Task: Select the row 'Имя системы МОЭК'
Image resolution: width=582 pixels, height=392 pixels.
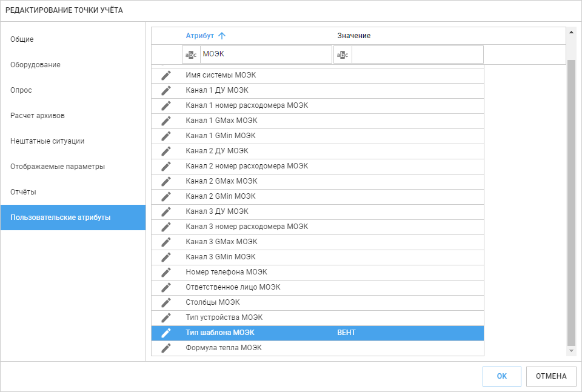Action: (x=318, y=75)
